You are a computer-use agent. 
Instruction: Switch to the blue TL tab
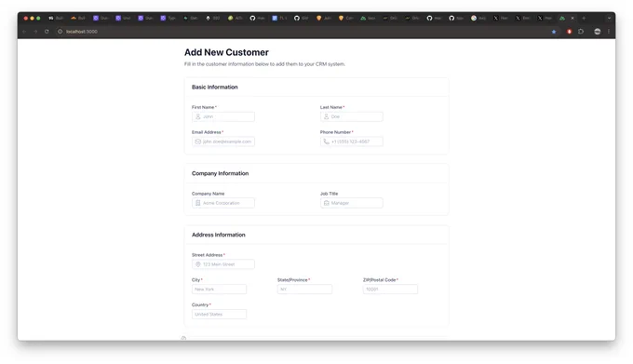point(279,19)
